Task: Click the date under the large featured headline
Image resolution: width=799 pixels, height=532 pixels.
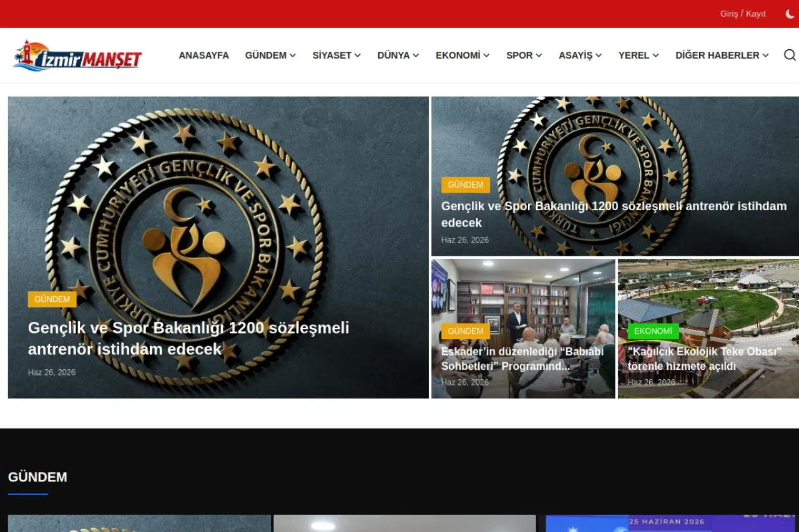Action: click(52, 372)
